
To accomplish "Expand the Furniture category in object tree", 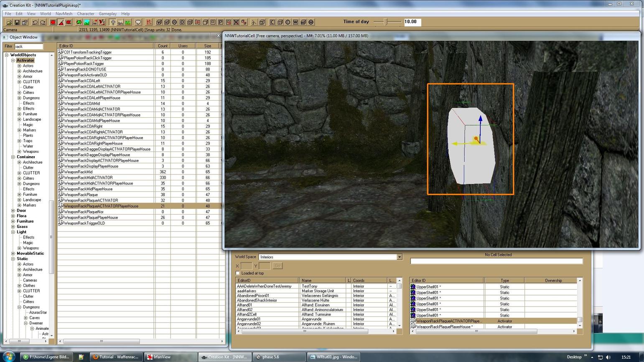I will [13, 221].
